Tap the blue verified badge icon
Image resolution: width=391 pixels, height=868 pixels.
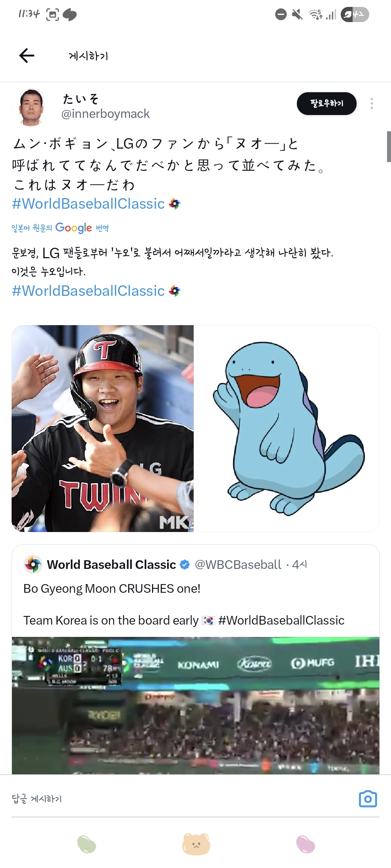click(185, 565)
